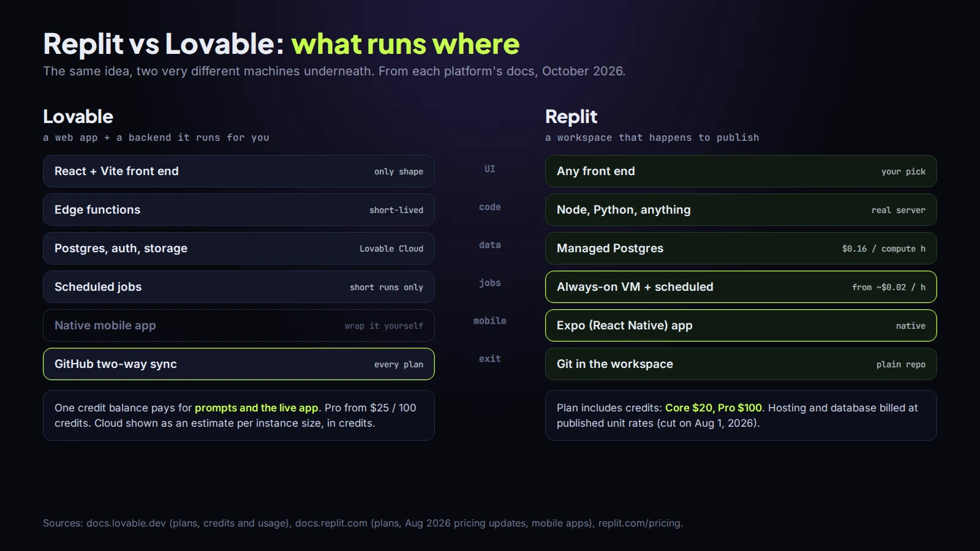Screen dimensions: 980x551
Task: Select the 'Edge functions' row
Action: 239,210
